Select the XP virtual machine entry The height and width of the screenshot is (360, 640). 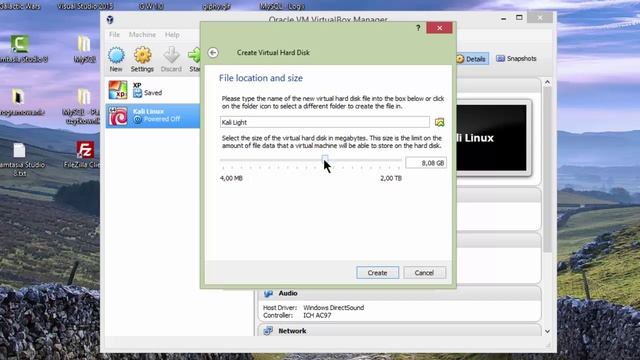[x=153, y=89]
